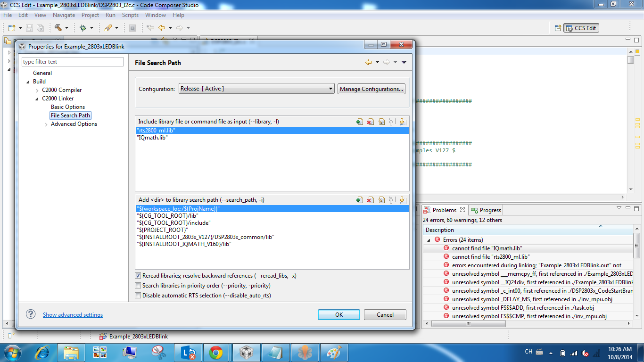
Task: Select "${CG_TOOL_ROOT}/lib" search path entry
Action: click(272, 215)
